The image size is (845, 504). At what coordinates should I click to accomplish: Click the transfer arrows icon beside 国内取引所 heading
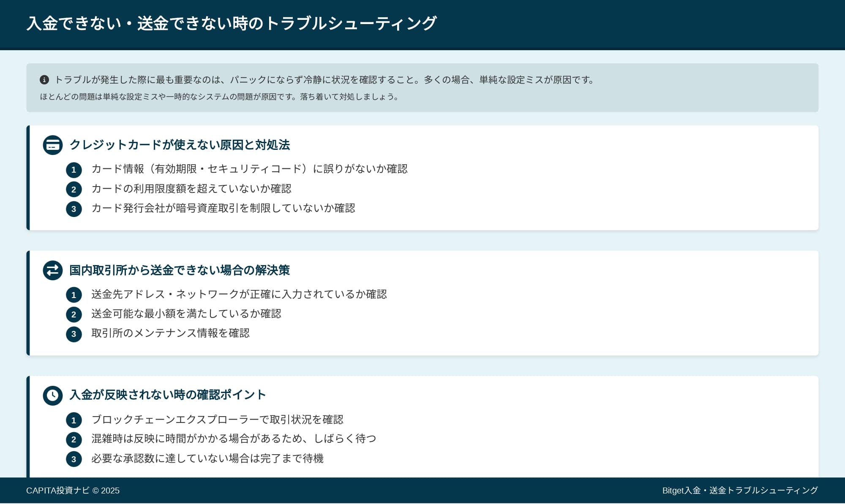click(53, 270)
